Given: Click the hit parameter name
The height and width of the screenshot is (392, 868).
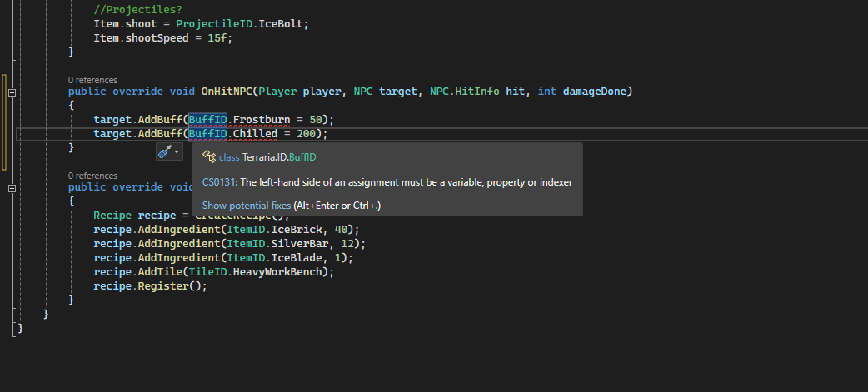Looking at the screenshot, I should pyautogui.click(x=516, y=91).
